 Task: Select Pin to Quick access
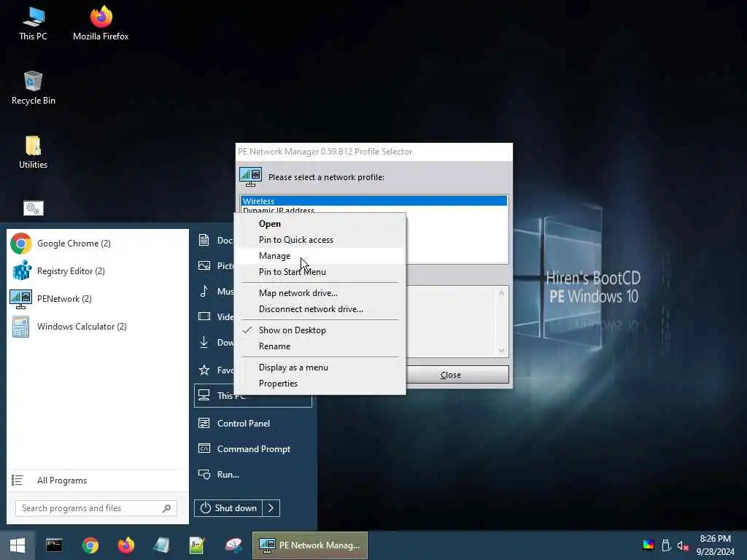[x=320, y=240]
